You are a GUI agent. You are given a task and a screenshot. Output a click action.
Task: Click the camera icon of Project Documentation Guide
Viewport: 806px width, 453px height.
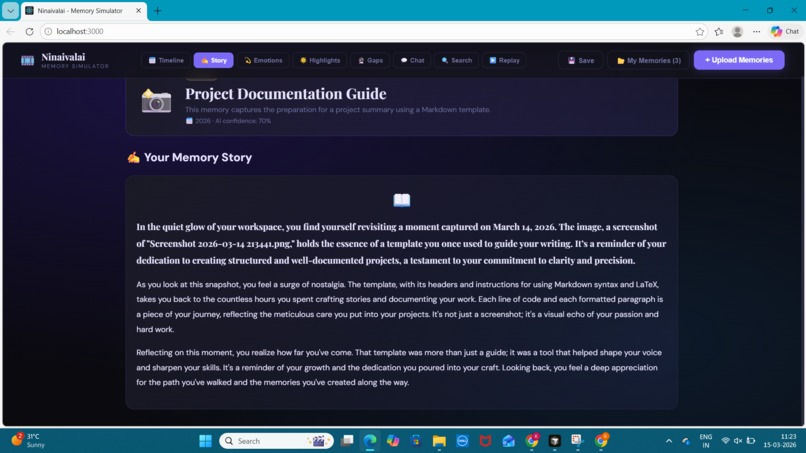tap(156, 101)
